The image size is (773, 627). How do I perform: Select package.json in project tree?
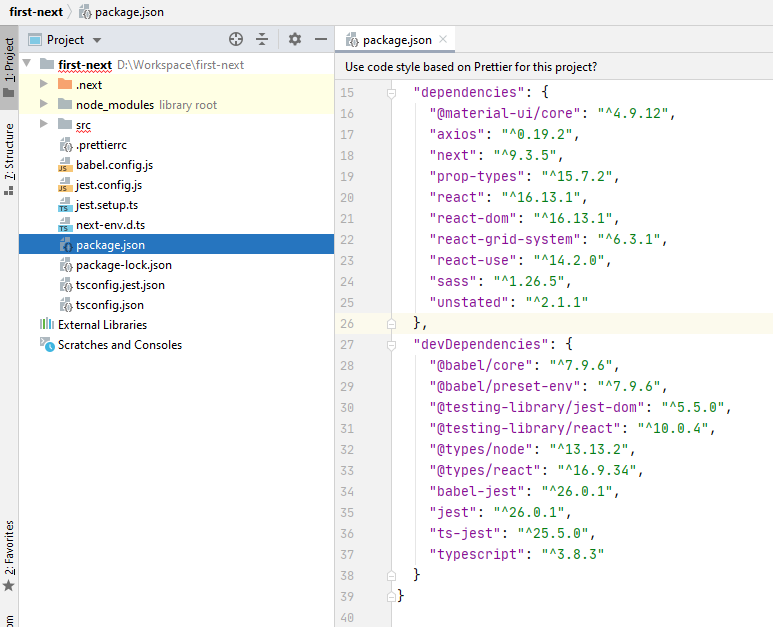[176, 244]
